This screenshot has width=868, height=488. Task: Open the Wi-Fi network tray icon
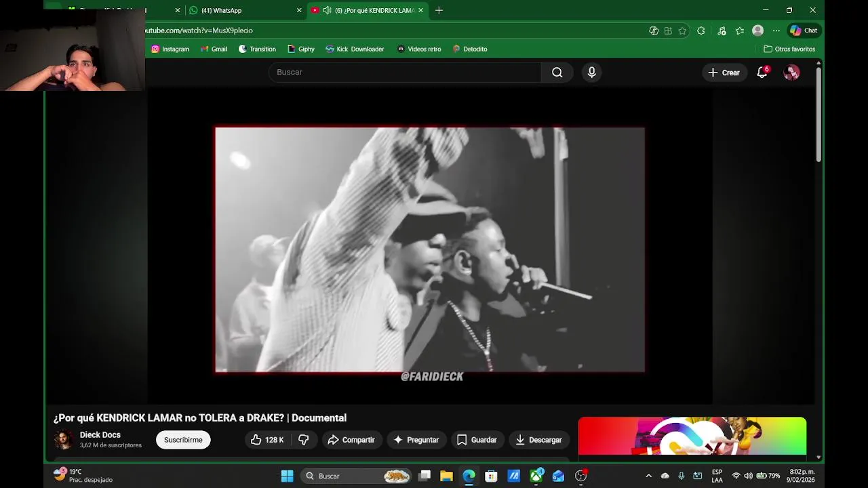point(736,476)
